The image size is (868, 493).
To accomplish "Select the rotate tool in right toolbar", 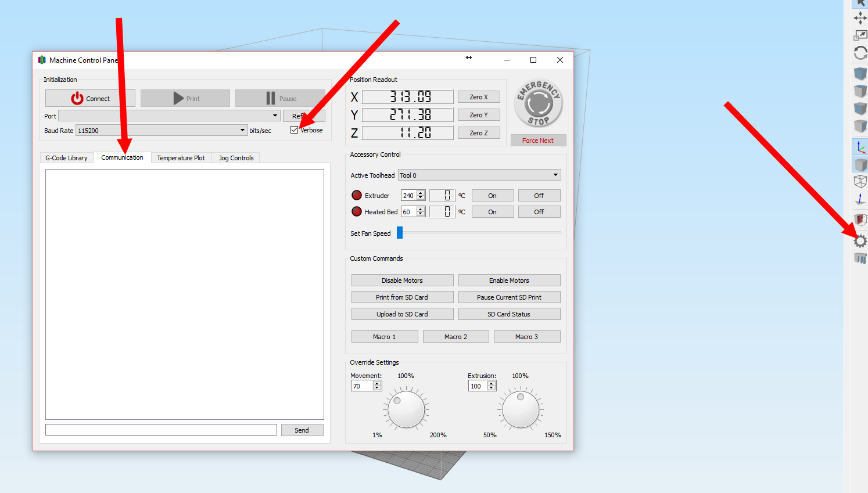I will click(860, 53).
